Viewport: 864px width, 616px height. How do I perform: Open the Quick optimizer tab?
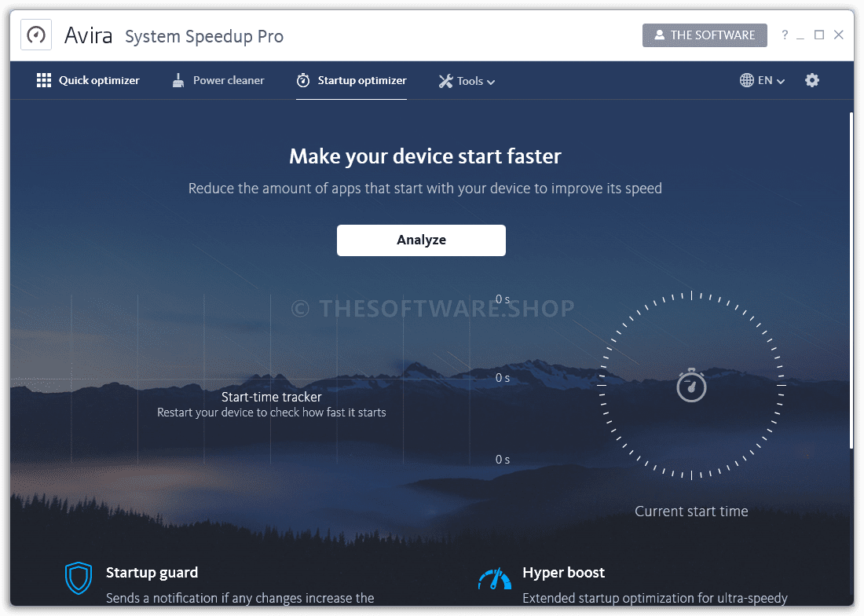[x=88, y=80]
